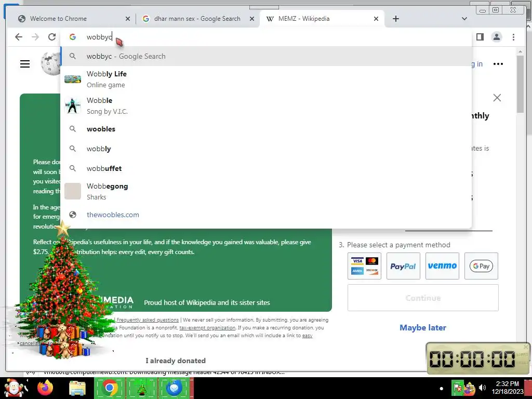Image resolution: width=532 pixels, height=399 pixels.
Task: Switch to the dhar mann sex Google Search tab
Action: pyautogui.click(x=198, y=19)
